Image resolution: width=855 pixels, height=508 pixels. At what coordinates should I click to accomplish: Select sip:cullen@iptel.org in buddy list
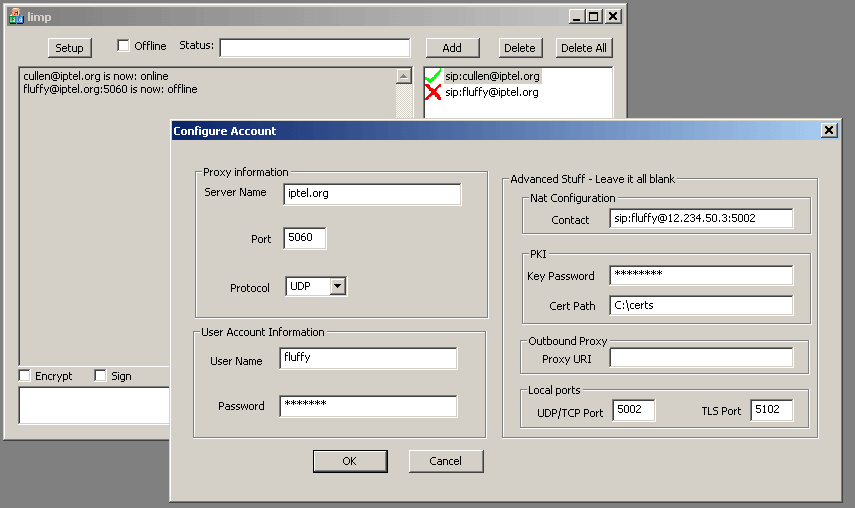point(492,76)
